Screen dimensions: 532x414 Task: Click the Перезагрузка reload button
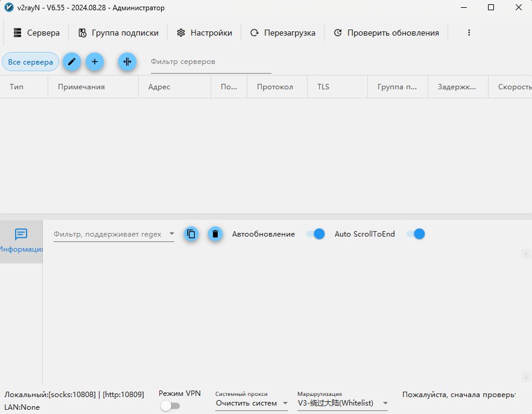pyautogui.click(x=282, y=33)
